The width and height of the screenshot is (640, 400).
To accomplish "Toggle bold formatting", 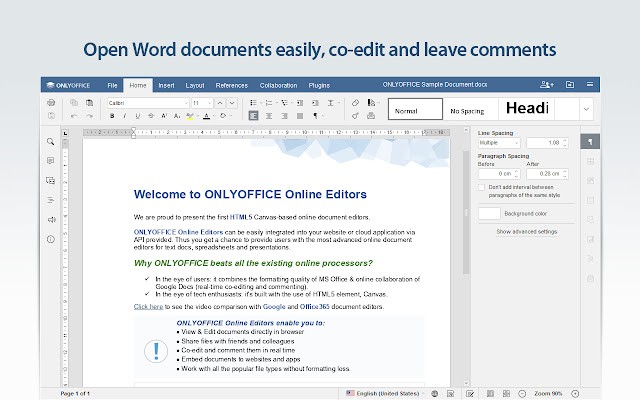I will 112,116.
